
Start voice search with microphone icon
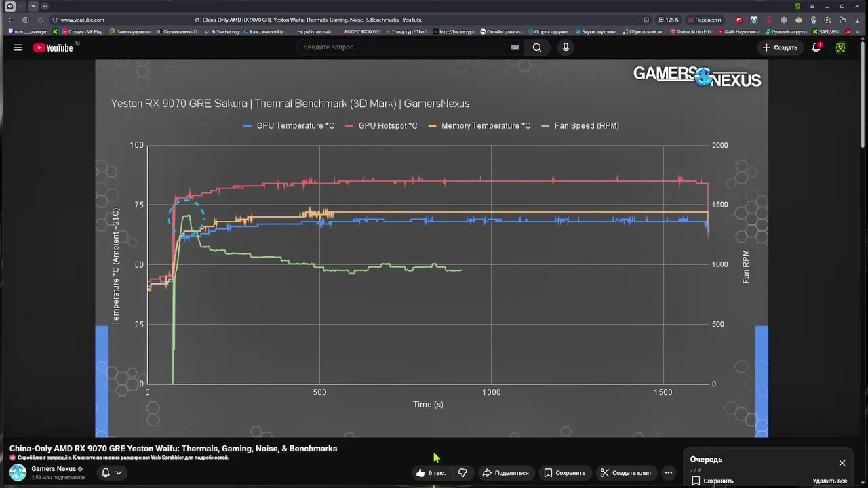coord(566,47)
